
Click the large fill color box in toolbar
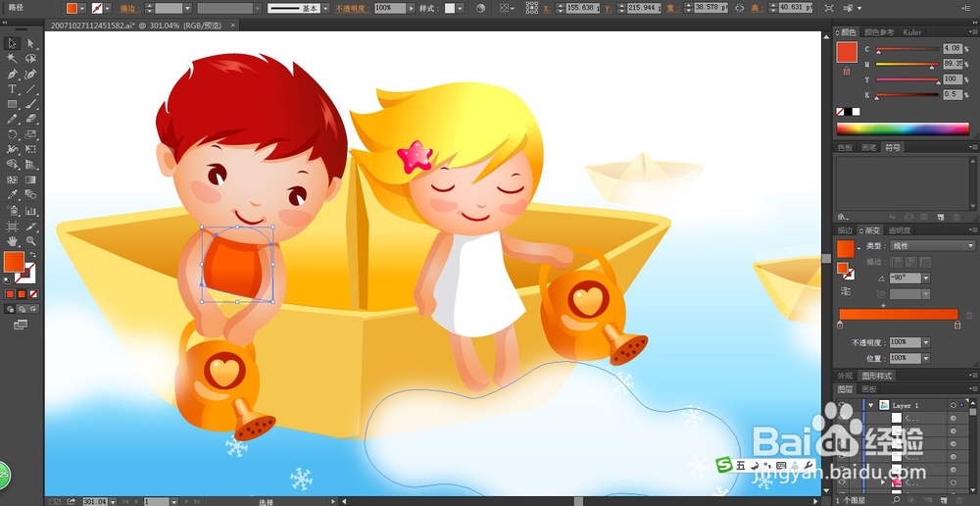[x=14, y=262]
